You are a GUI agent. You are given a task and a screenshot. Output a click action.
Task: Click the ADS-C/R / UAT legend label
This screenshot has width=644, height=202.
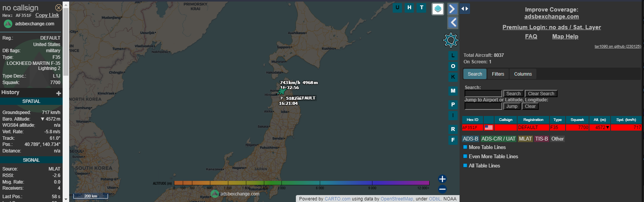[498, 139]
